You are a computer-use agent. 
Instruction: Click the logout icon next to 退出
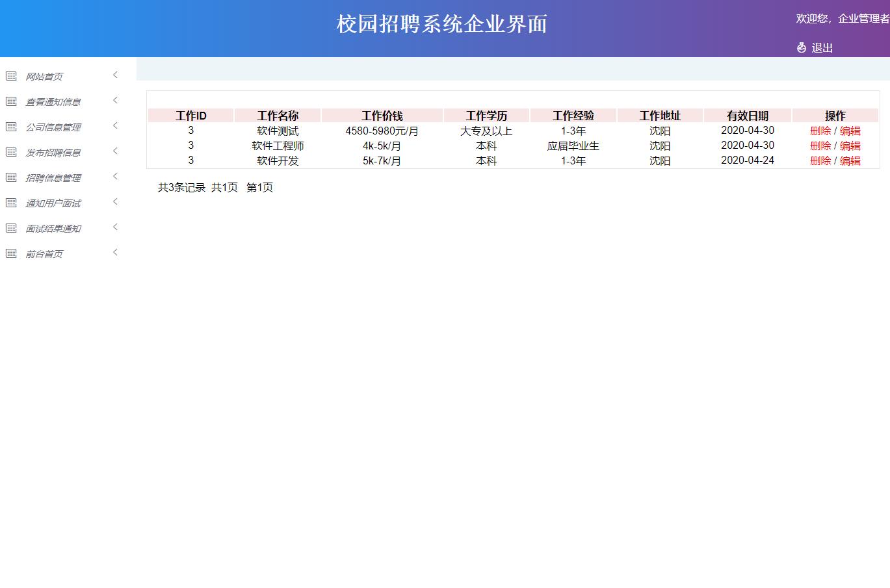801,47
